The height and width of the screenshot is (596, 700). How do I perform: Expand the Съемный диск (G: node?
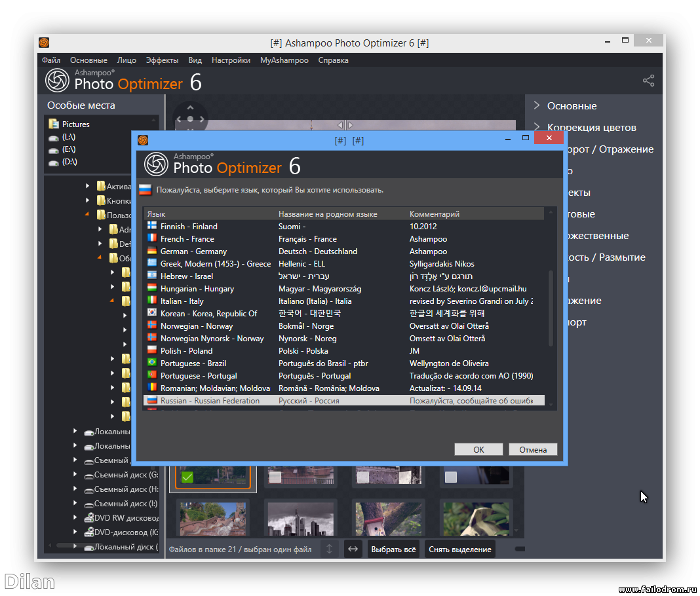[x=75, y=474]
